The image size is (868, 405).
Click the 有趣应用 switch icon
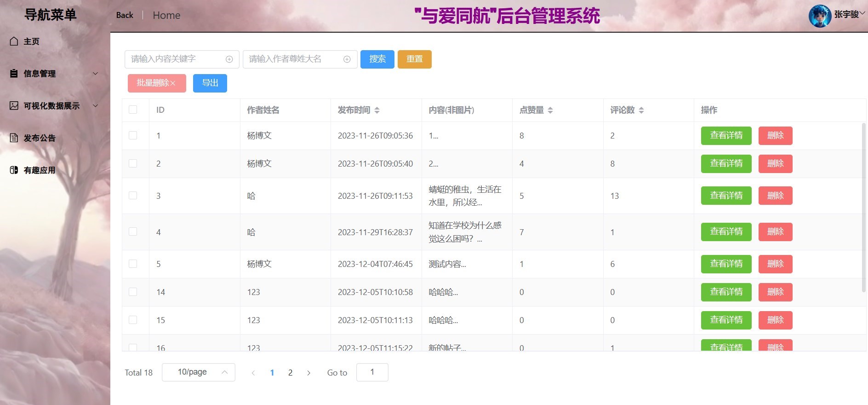tap(14, 170)
